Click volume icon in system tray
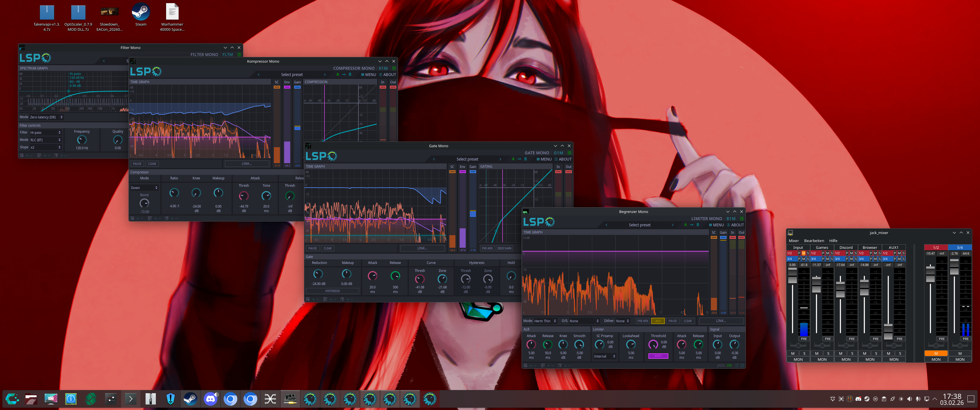The width and height of the screenshot is (980, 410). pyautogui.click(x=909, y=399)
